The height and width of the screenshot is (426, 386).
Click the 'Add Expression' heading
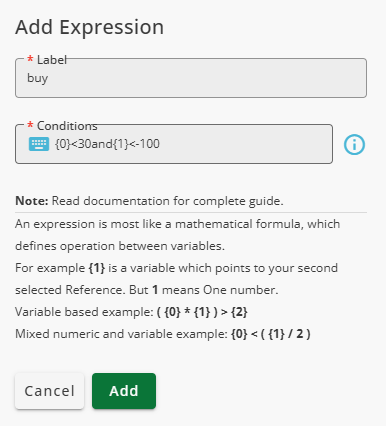(90, 27)
